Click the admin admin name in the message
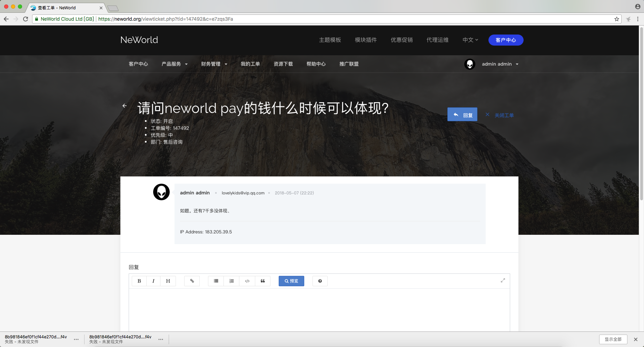The height and width of the screenshot is (347, 644). 195,193
